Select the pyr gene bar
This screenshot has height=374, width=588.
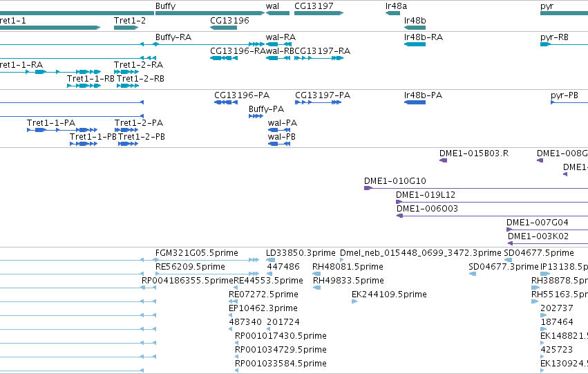point(564,13)
